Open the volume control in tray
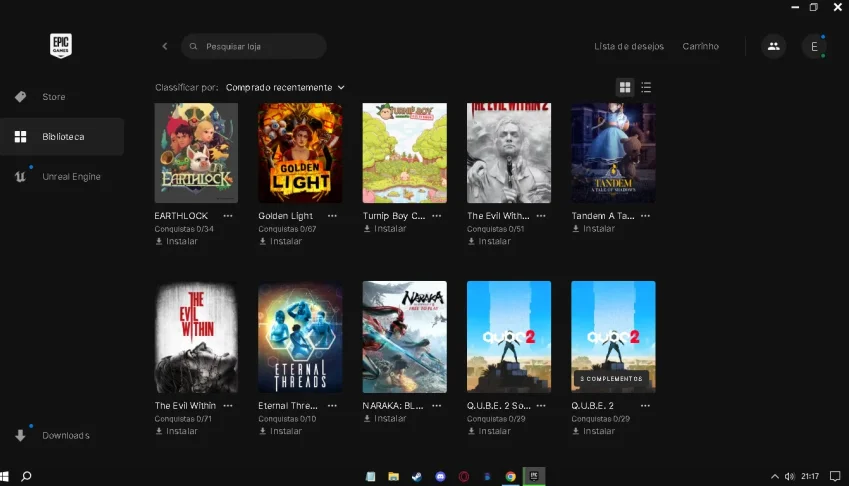 (790, 476)
